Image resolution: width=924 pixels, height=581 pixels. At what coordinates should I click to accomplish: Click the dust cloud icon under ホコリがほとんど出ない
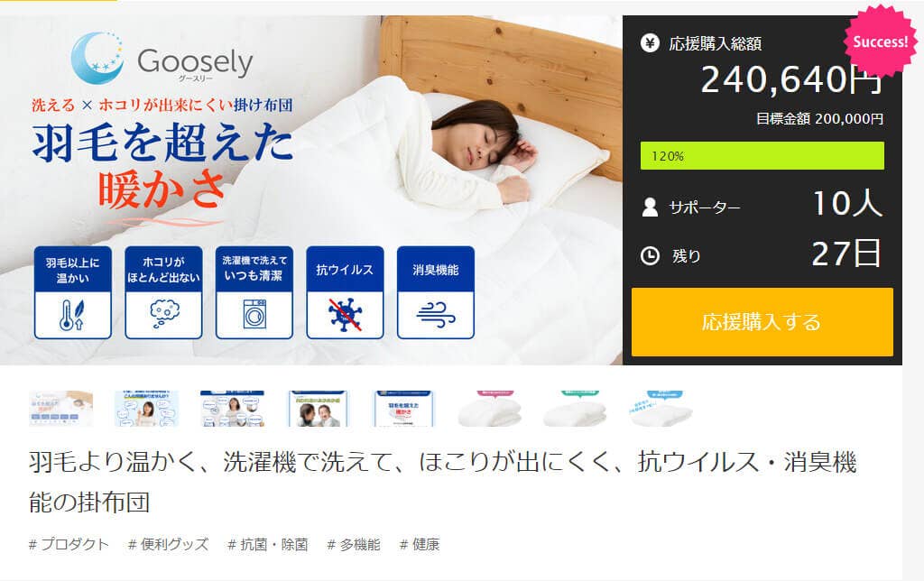(x=164, y=314)
